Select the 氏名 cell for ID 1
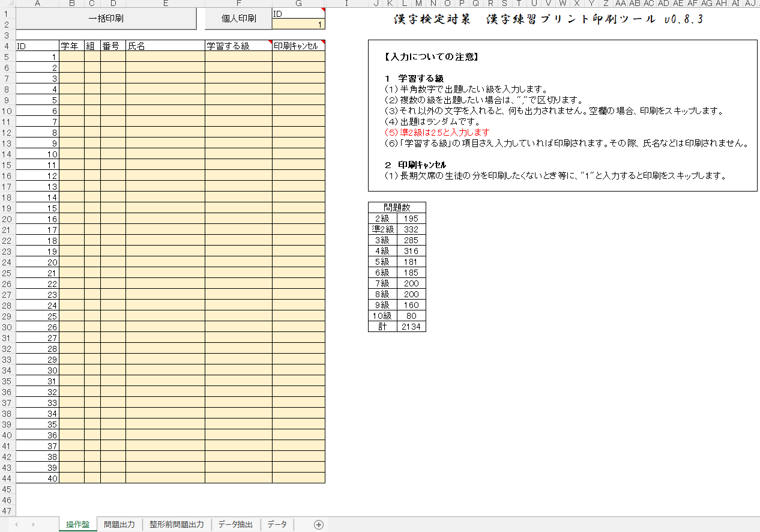Screen dimensions: 760x532 pyautogui.click(x=165, y=57)
